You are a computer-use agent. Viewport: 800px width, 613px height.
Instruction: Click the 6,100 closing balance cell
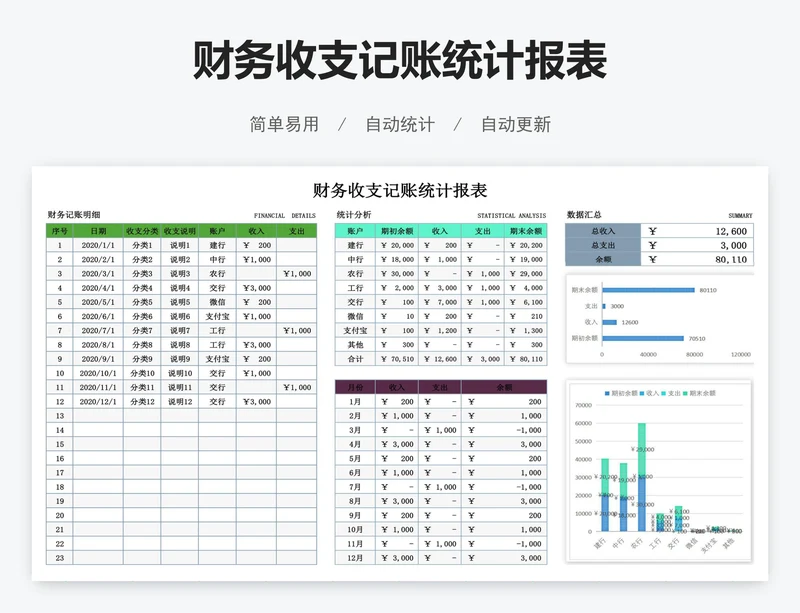click(526, 302)
